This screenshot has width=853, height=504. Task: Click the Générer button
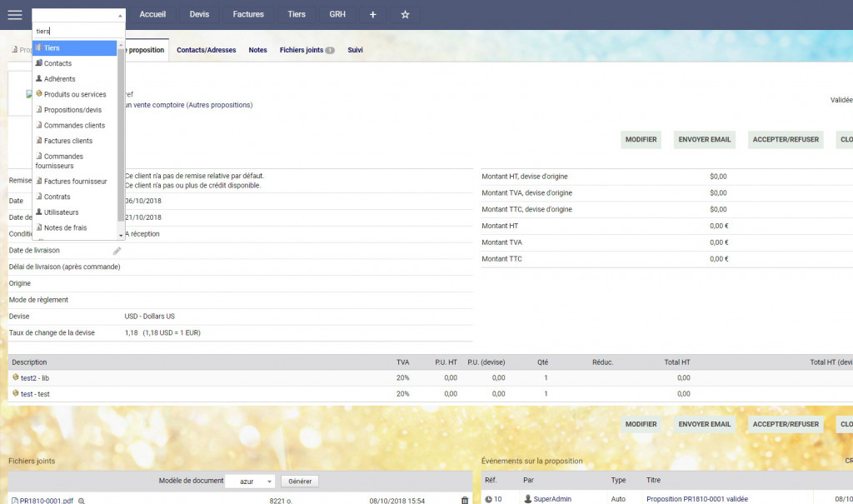pos(299,482)
